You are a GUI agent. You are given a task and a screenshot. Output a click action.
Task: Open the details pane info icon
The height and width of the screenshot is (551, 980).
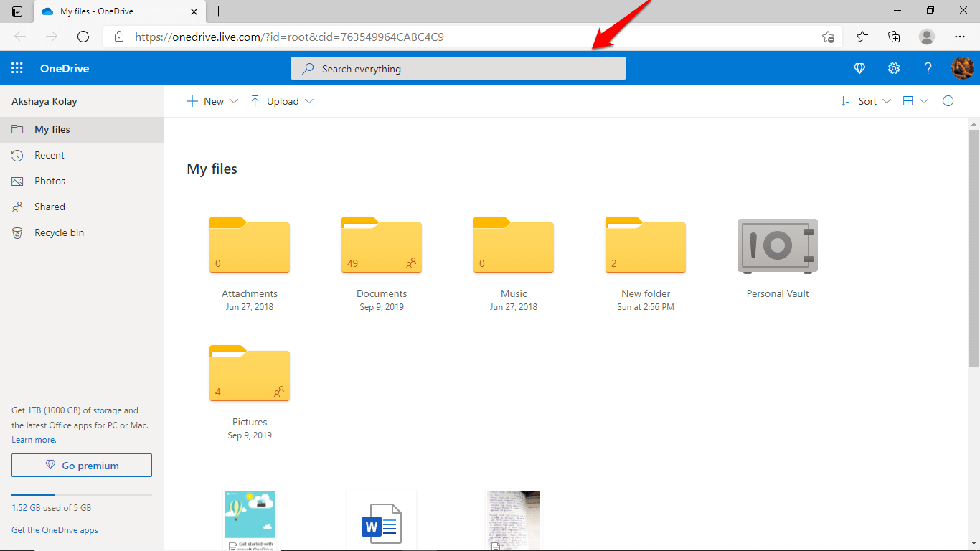tap(948, 101)
